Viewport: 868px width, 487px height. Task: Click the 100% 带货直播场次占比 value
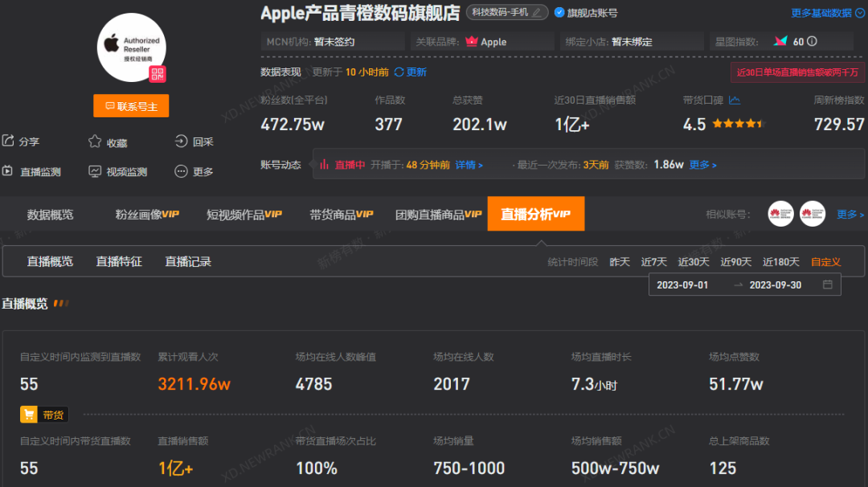click(317, 469)
